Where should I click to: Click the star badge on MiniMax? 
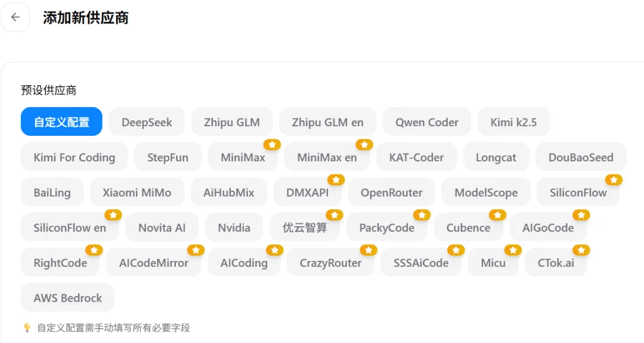point(272,145)
